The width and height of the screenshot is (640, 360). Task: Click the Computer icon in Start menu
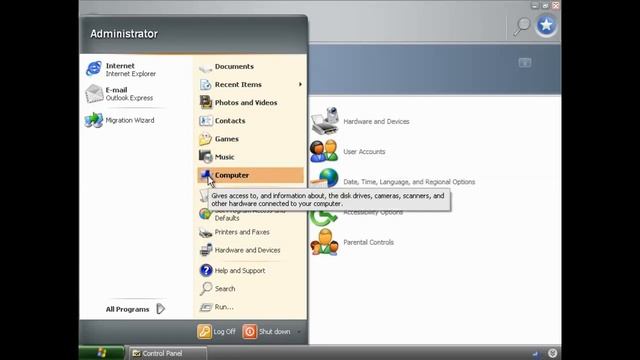pos(205,175)
